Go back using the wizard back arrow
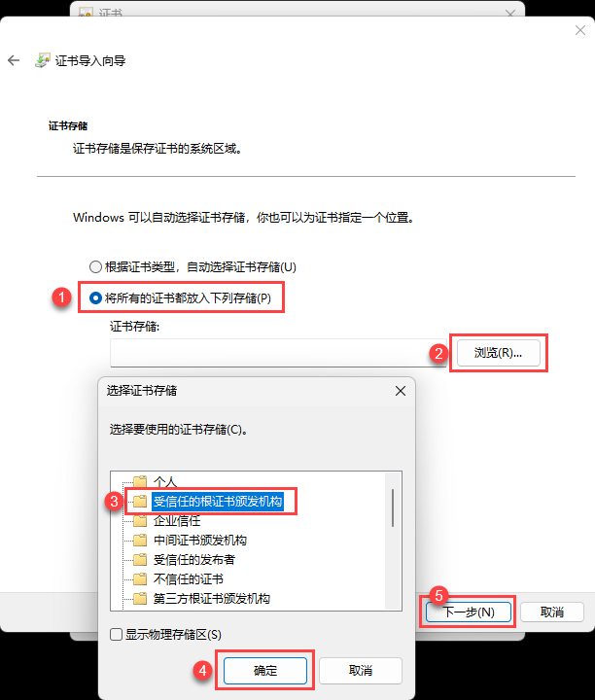 [14, 60]
